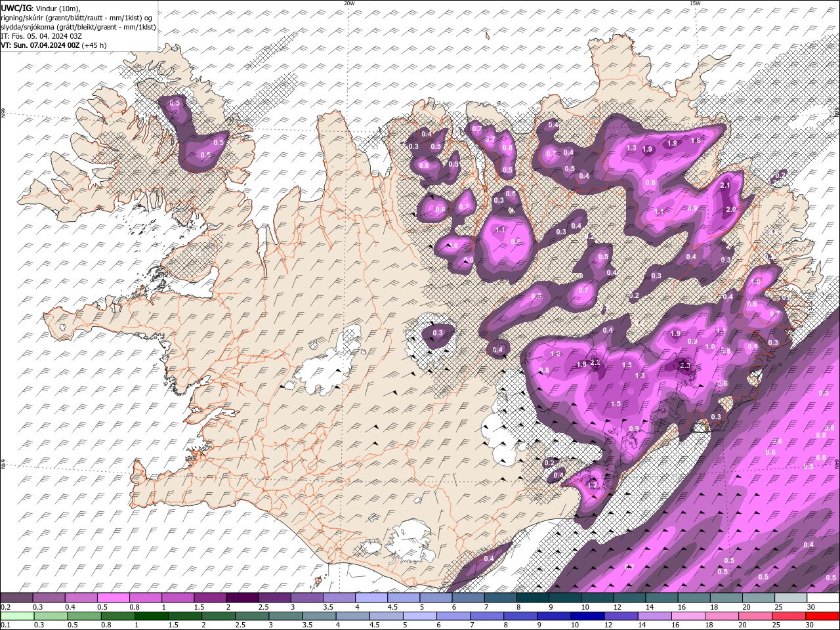The height and width of the screenshot is (630, 840).
Task: Click the dark grey-purple 0.2 swatch in upper legend
Action: (17, 598)
